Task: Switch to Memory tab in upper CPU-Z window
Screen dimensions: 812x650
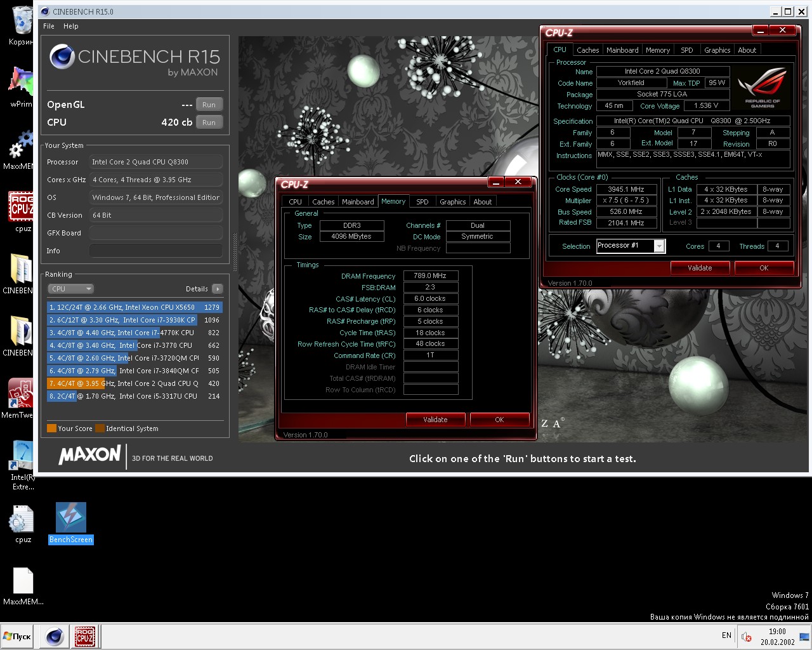Action: point(658,50)
